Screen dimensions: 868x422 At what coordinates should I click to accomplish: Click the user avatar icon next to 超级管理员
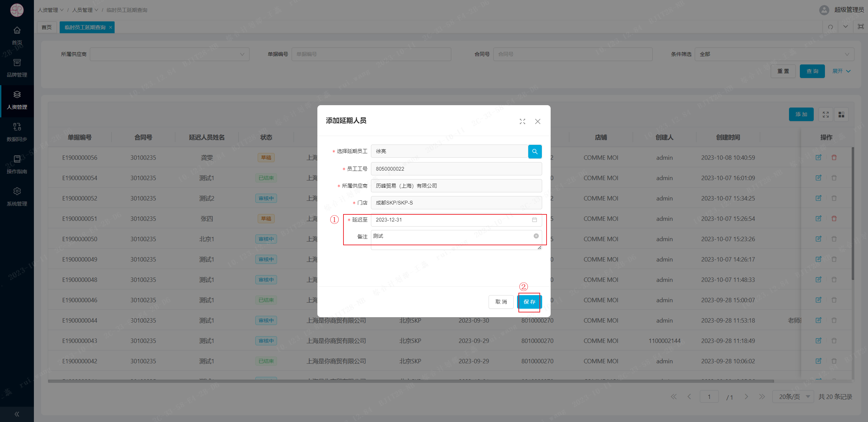[824, 10]
